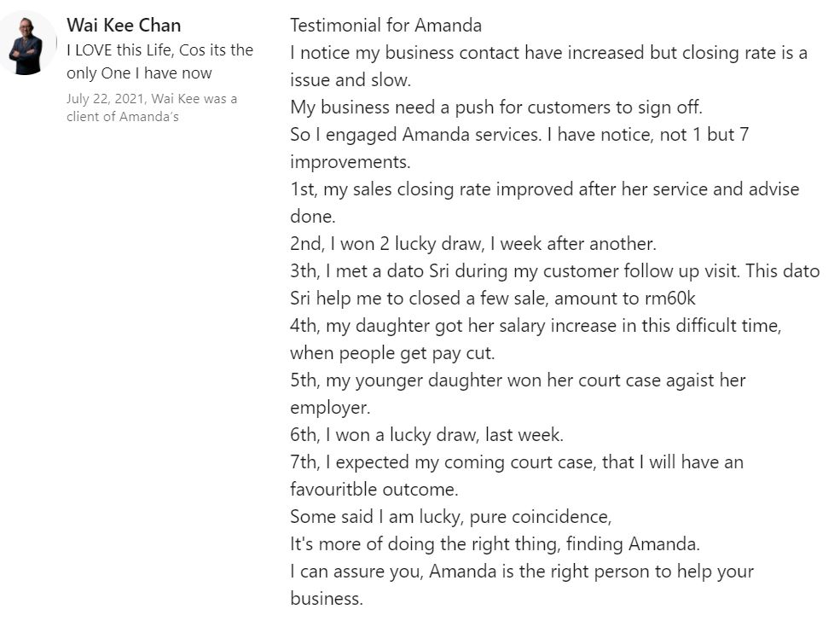This screenshot has width=840, height=621.
Task: Click the 'Some said I am lucky' line
Action: (x=450, y=517)
